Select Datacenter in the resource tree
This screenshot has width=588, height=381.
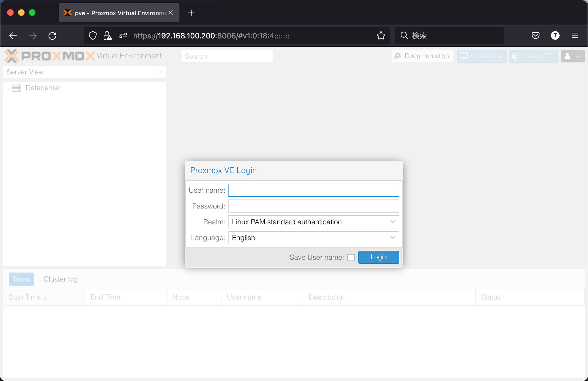click(43, 88)
